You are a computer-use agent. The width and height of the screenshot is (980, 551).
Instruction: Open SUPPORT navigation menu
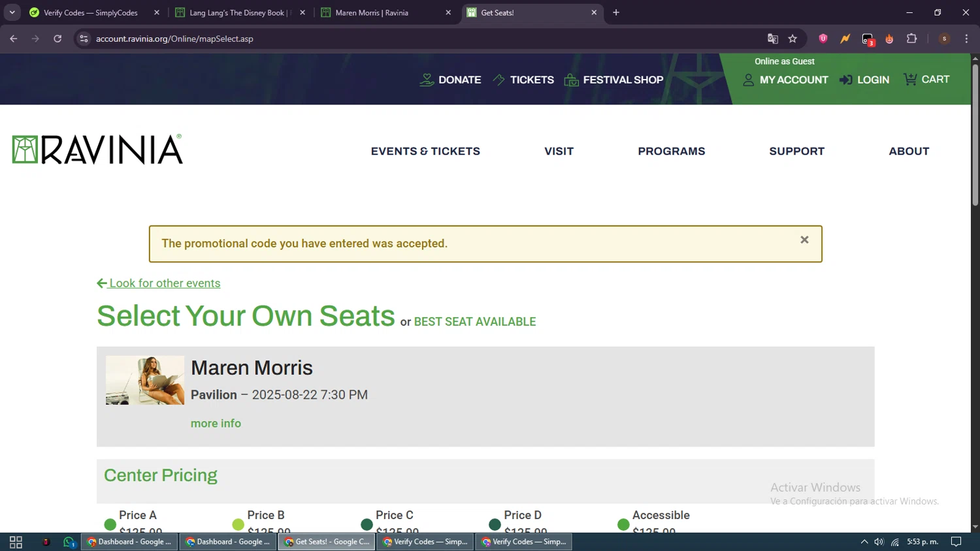pos(797,151)
